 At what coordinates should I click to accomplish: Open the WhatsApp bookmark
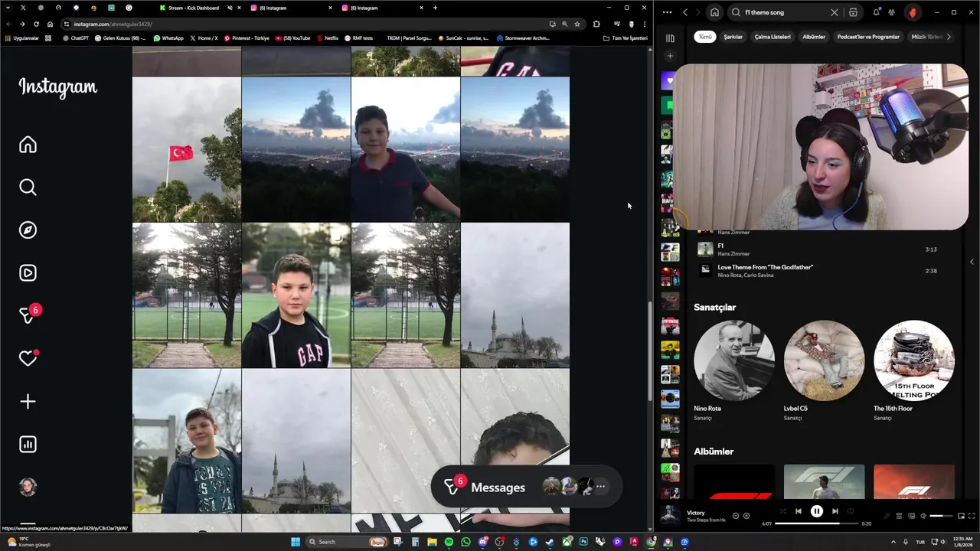point(168,37)
